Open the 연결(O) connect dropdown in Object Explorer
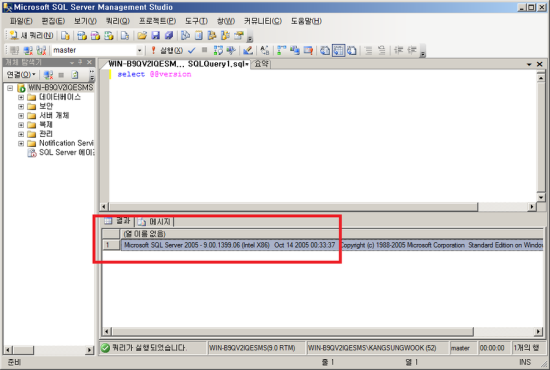 point(21,74)
